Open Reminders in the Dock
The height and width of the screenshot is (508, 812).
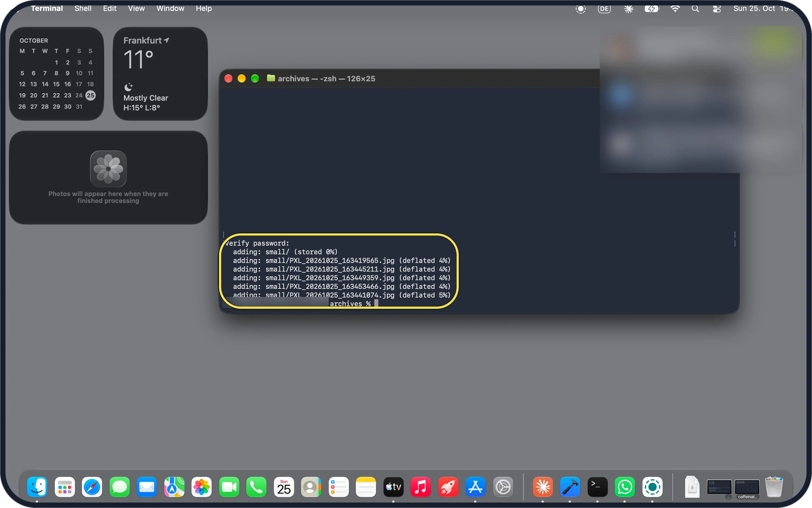point(338,487)
